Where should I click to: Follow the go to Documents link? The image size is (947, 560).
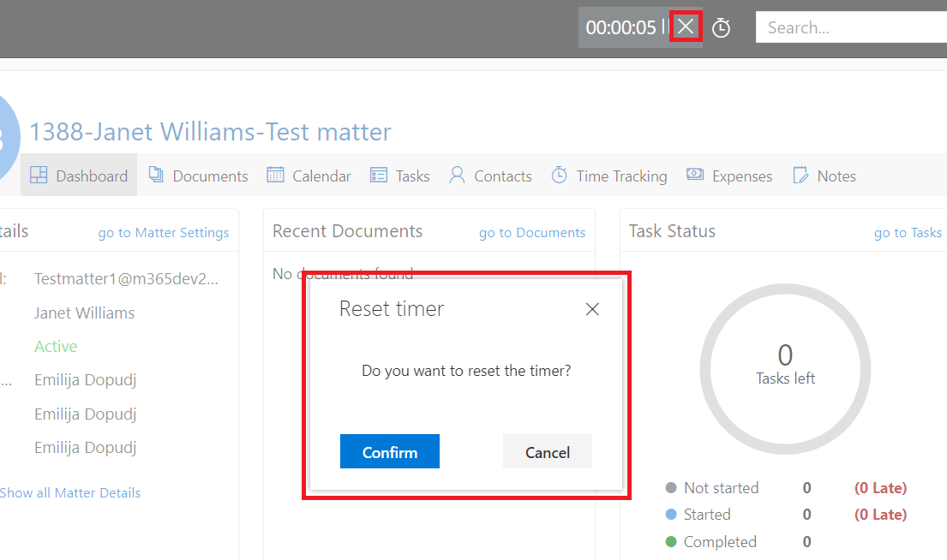pos(532,233)
